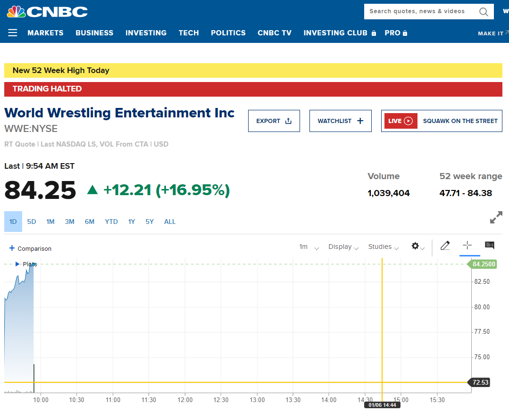Click the 52 week range value 47.71 - 84.38
The image size is (509, 420).
pyautogui.click(x=466, y=193)
